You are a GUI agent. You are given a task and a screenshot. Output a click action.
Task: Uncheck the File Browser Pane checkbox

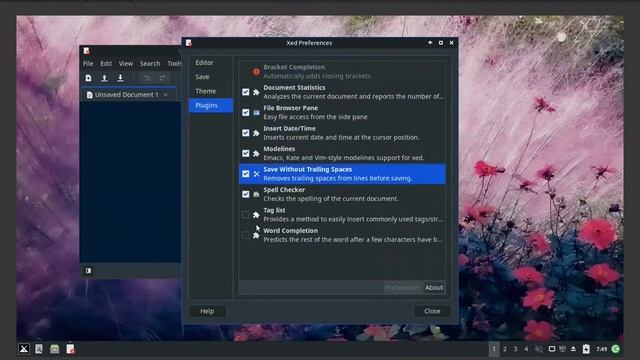(245, 113)
